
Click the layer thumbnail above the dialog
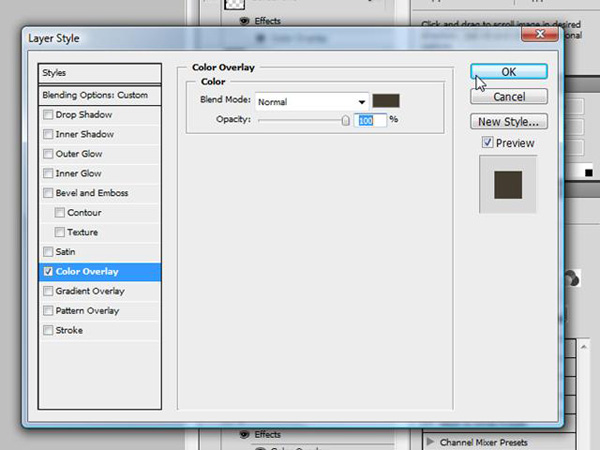(x=234, y=4)
